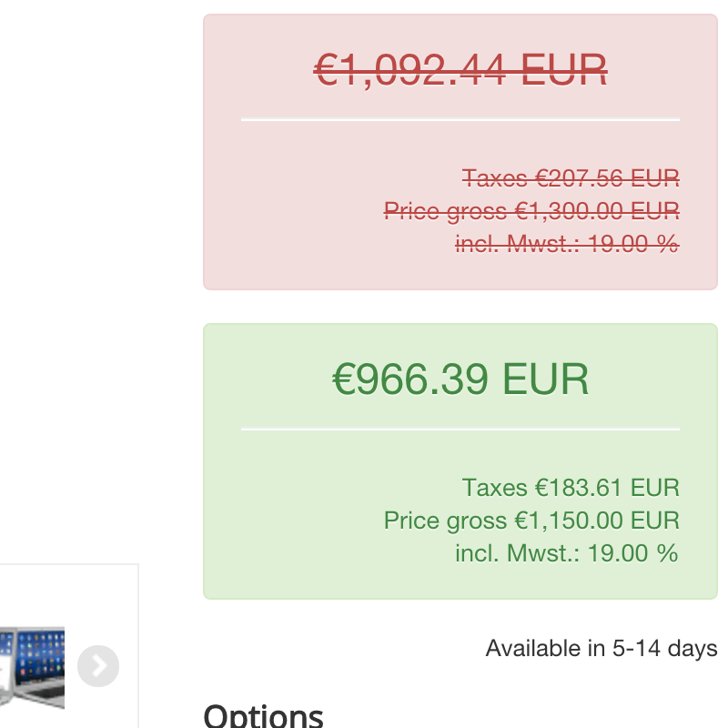Click the green €966.39 EUR price

[460, 379]
